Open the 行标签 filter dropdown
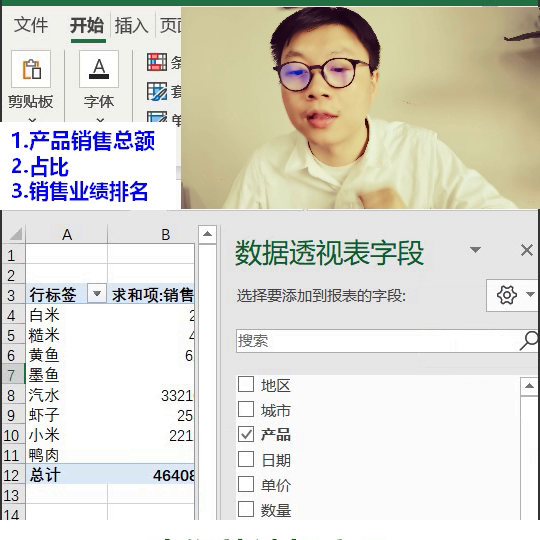This screenshot has height=540, width=540. [97, 294]
